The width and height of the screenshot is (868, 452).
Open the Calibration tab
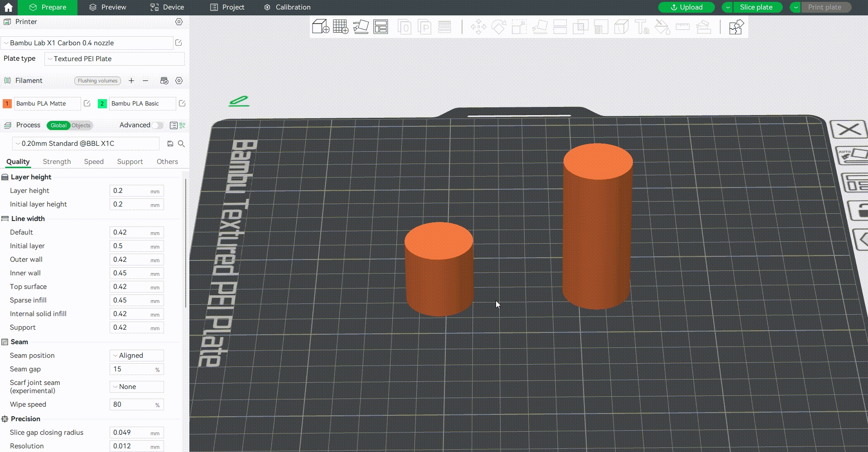coord(287,7)
